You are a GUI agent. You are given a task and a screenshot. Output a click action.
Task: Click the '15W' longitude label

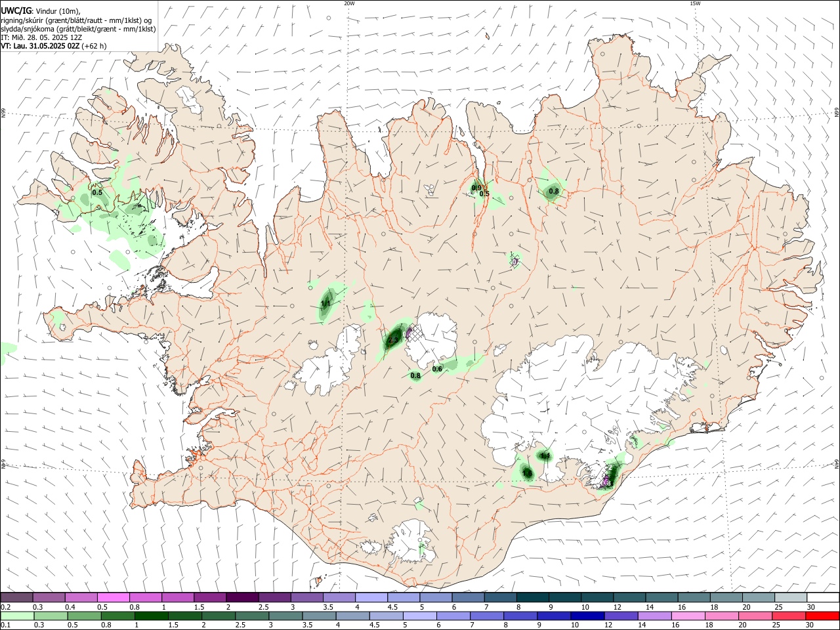tap(695, 3)
